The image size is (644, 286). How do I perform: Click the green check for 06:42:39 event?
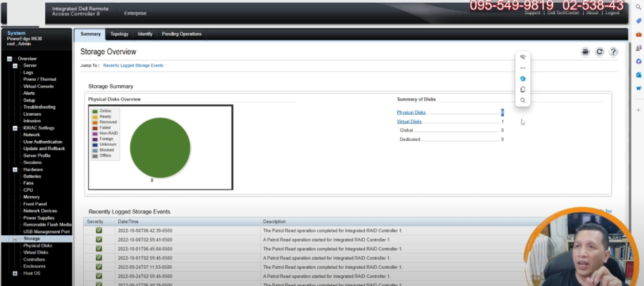click(x=99, y=230)
